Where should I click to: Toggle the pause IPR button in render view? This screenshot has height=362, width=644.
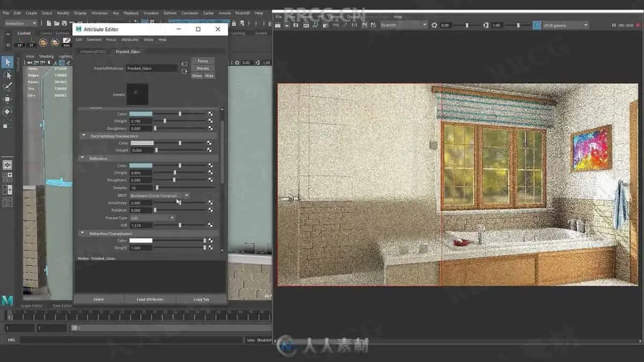coord(613,25)
